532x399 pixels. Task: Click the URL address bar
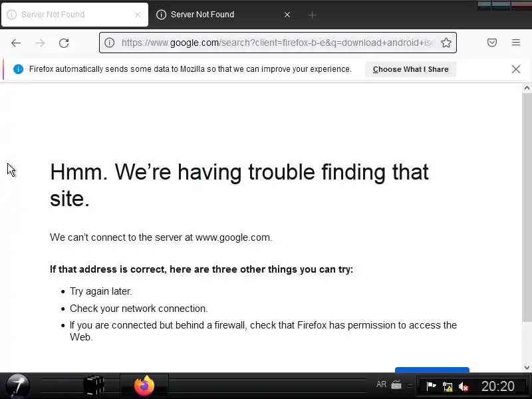277,43
